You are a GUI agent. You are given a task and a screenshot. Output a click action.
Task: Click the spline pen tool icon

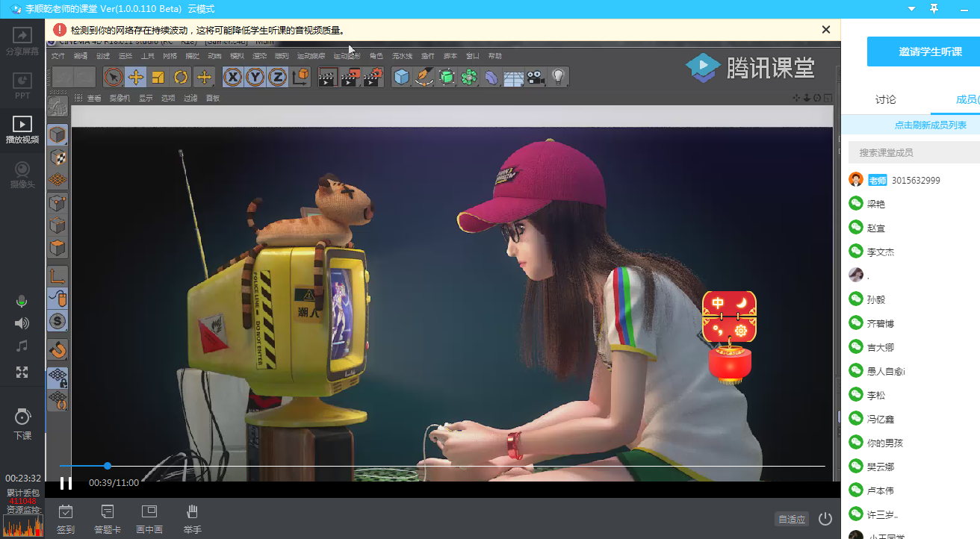coord(424,77)
